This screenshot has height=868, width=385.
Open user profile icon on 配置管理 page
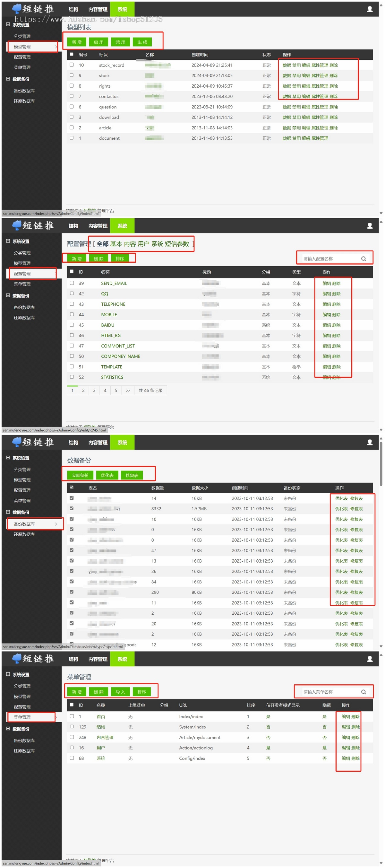point(369,226)
